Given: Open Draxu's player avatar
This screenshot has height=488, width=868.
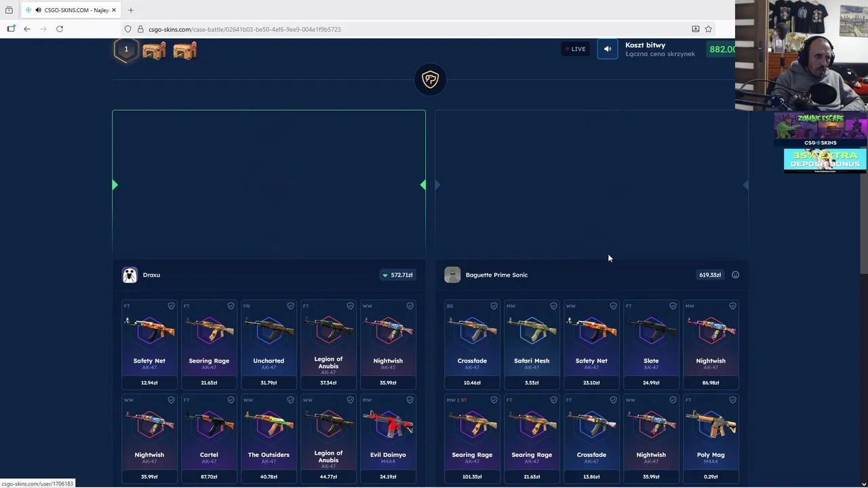Looking at the screenshot, I should coord(130,274).
